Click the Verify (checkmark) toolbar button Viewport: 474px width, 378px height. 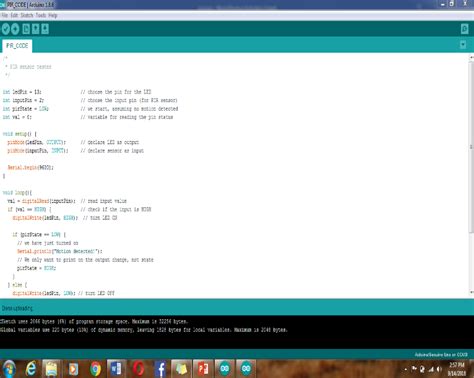coord(6,29)
